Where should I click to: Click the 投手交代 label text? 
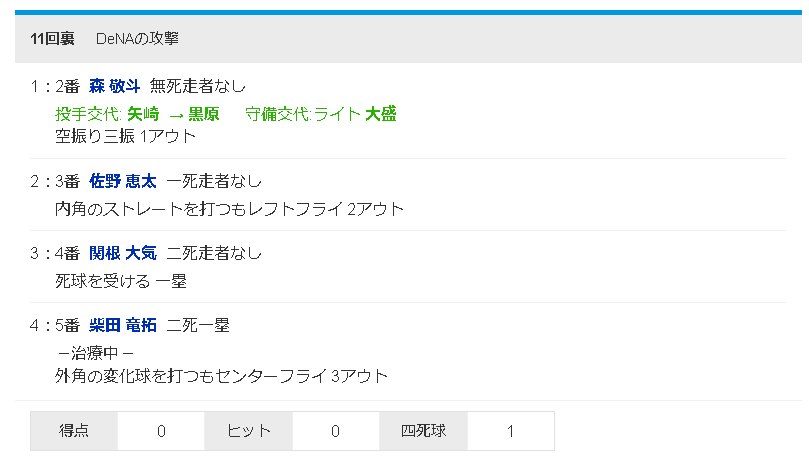click(x=88, y=114)
